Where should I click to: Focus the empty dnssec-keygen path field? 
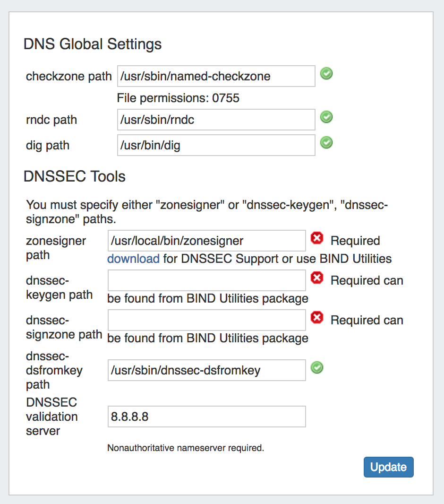point(206,280)
